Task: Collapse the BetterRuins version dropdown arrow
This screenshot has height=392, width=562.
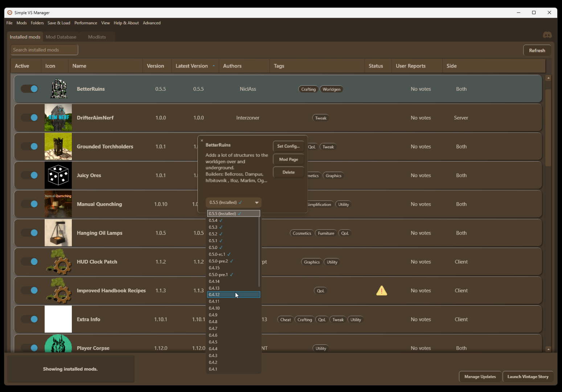Action: [257, 203]
